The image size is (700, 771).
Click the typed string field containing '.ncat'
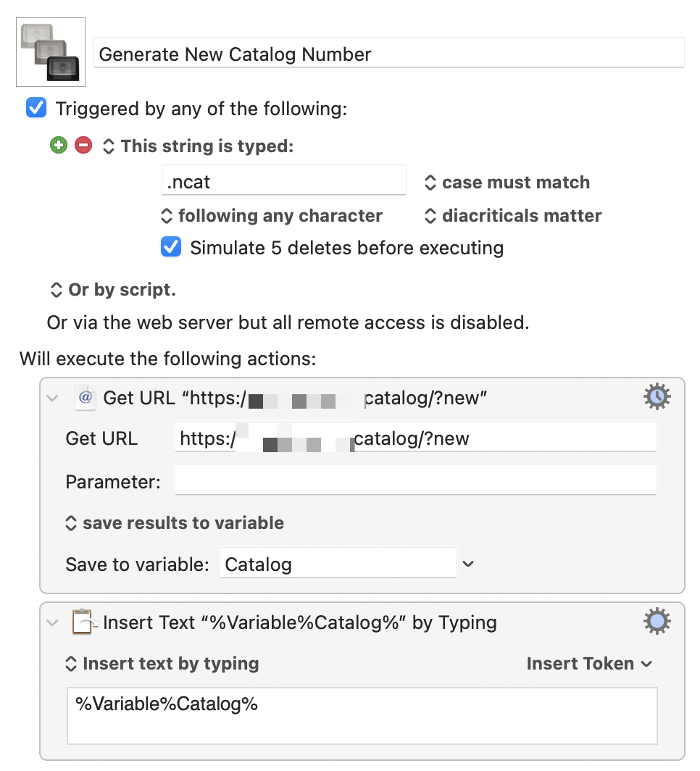click(x=283, y=181)
